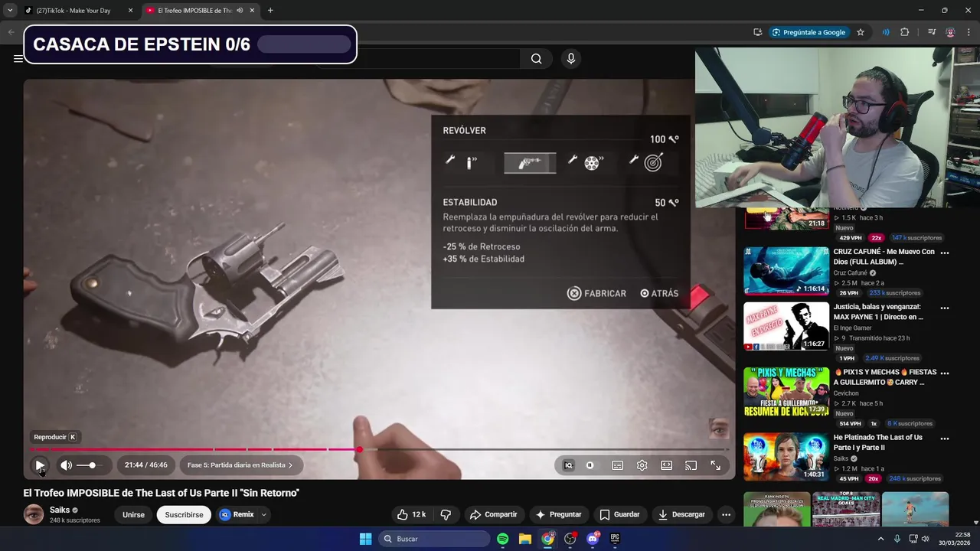The image size is (980, 551).
Task: Dislike the video
Action: (446, 514)
